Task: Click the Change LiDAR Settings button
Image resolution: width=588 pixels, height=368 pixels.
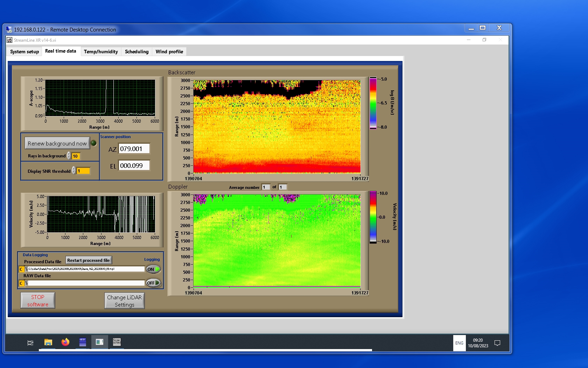Action: coord(124,301)
